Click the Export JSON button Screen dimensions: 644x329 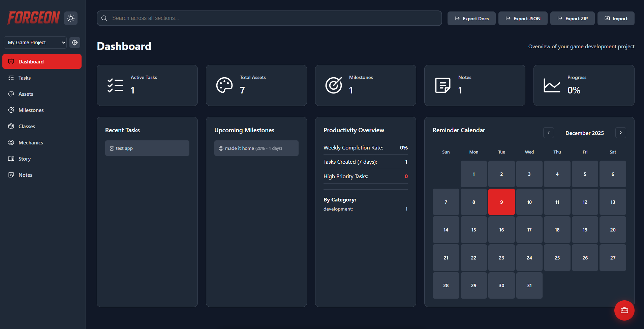tap(523, 19)
